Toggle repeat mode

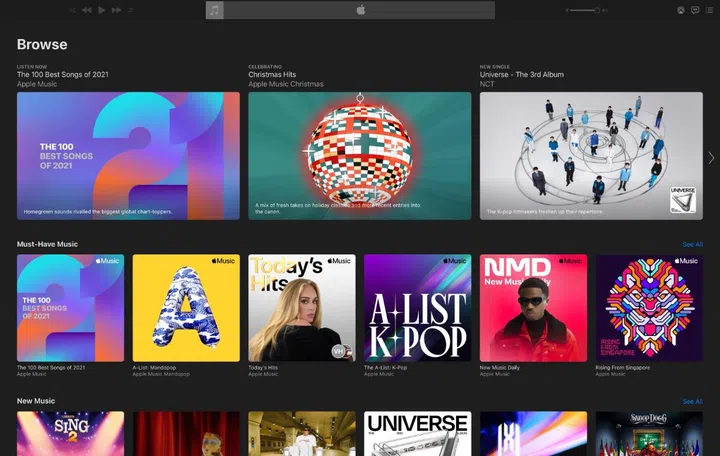[131, 10]
